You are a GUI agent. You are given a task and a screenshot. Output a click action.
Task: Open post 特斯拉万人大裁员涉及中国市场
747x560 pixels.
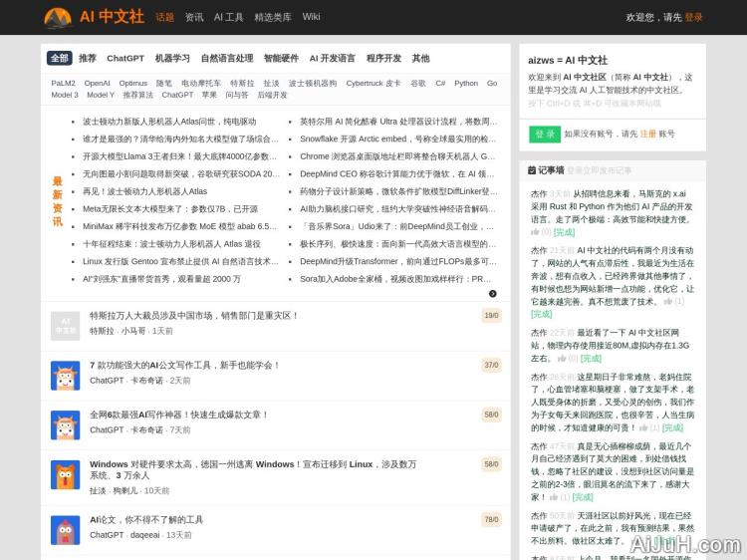193,316
